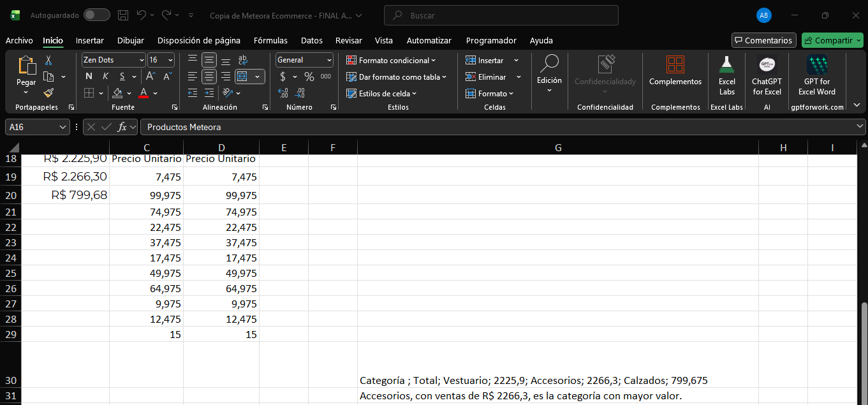
Task: Click the Cut scissors icon
Action: click(48, 60)
